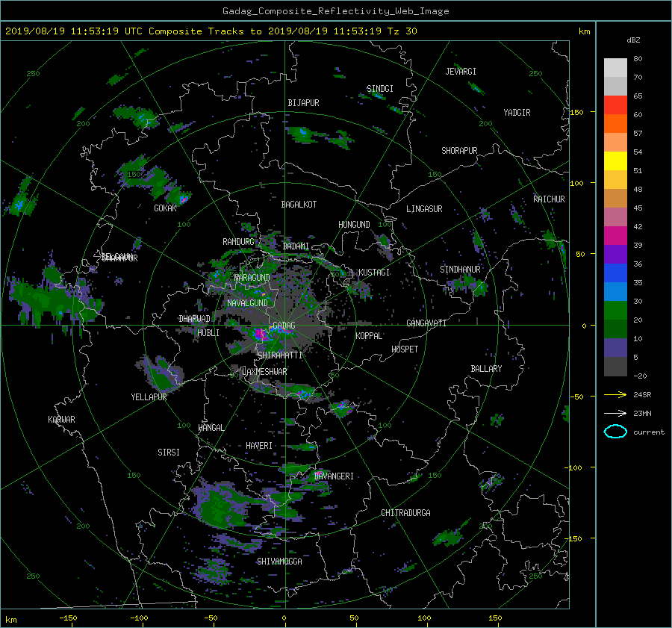Click the 'SHIRAHATTI' city label

pyautogui.click(x=280, y=355)
